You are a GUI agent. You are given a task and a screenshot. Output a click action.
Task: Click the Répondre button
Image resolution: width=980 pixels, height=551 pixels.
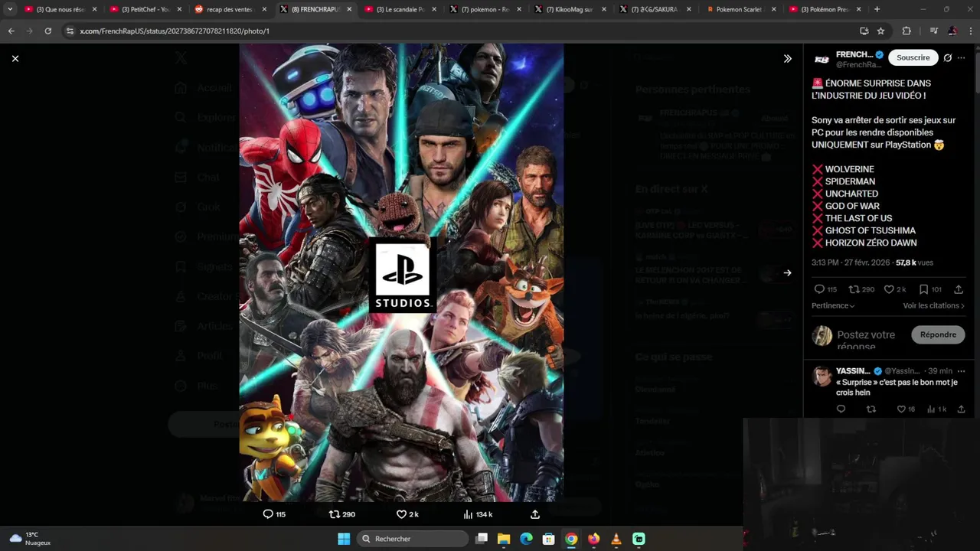938,334
